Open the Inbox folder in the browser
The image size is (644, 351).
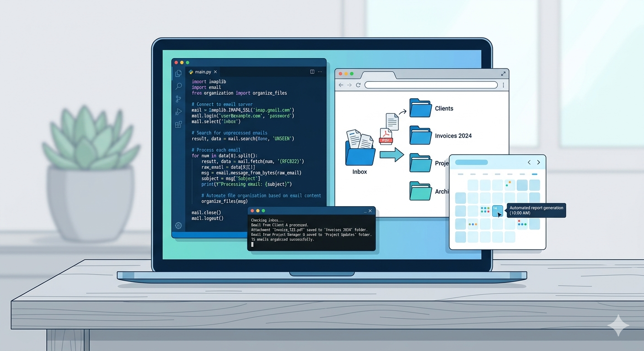point(360,152)
